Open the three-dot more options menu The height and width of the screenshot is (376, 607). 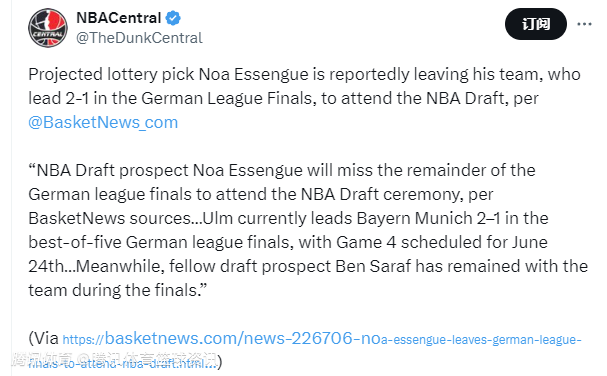click(584, 24)
